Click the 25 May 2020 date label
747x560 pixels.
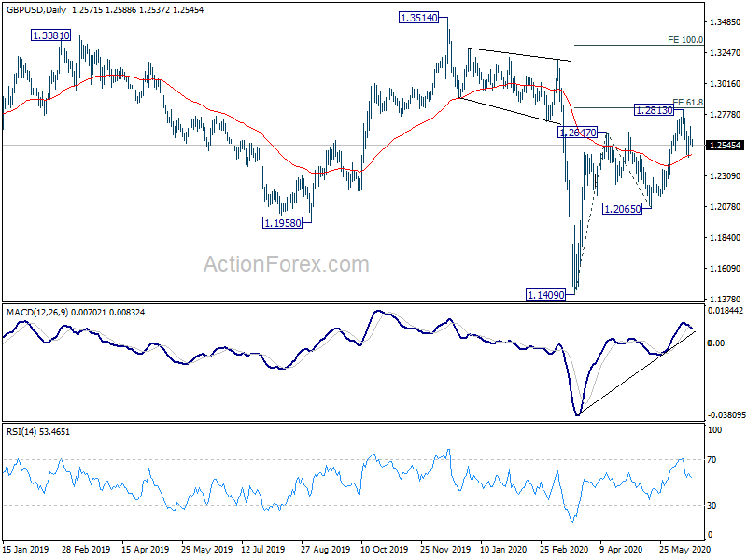pyautogui.click(x=684, y=550)
